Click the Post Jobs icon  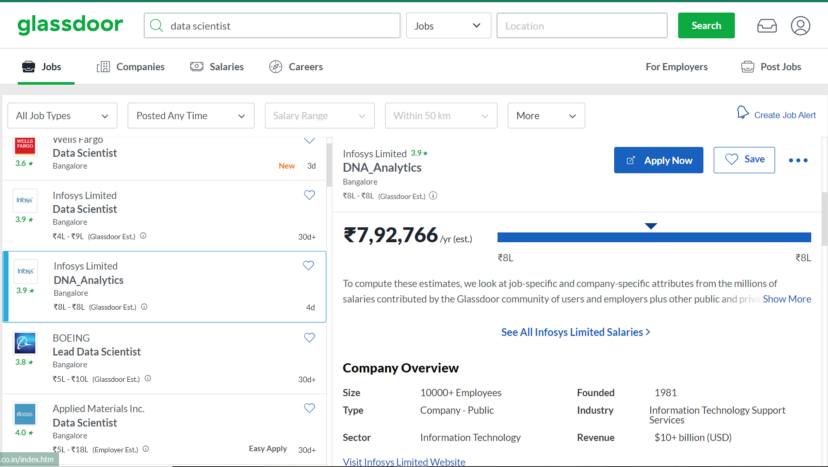(748, 67)
